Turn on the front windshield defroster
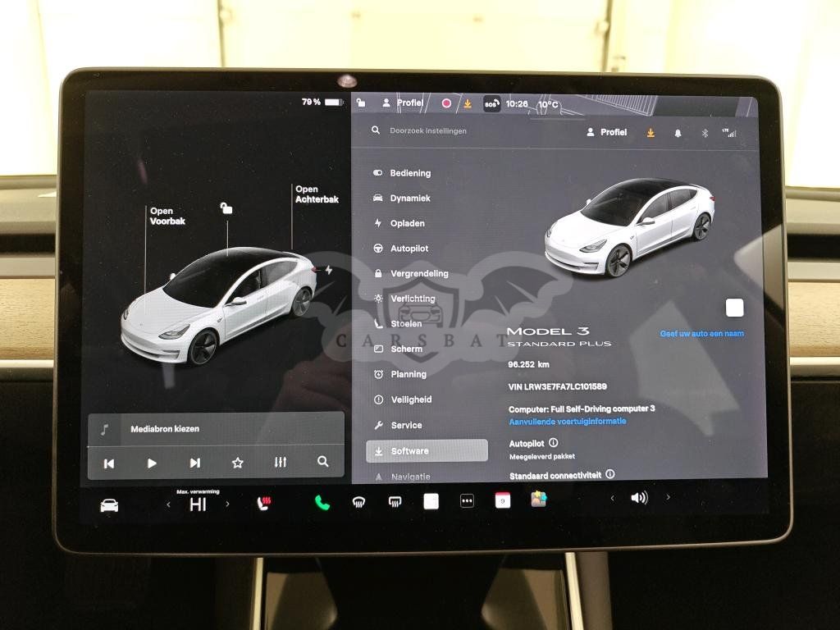The height and width of the screenshot is (630, 840). point(358,502)
